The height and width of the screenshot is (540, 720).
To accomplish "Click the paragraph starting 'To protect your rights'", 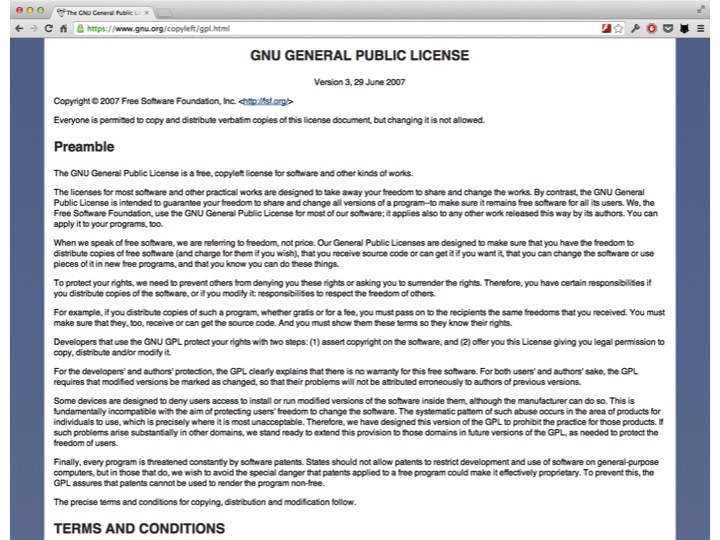I will coord(352,288).
